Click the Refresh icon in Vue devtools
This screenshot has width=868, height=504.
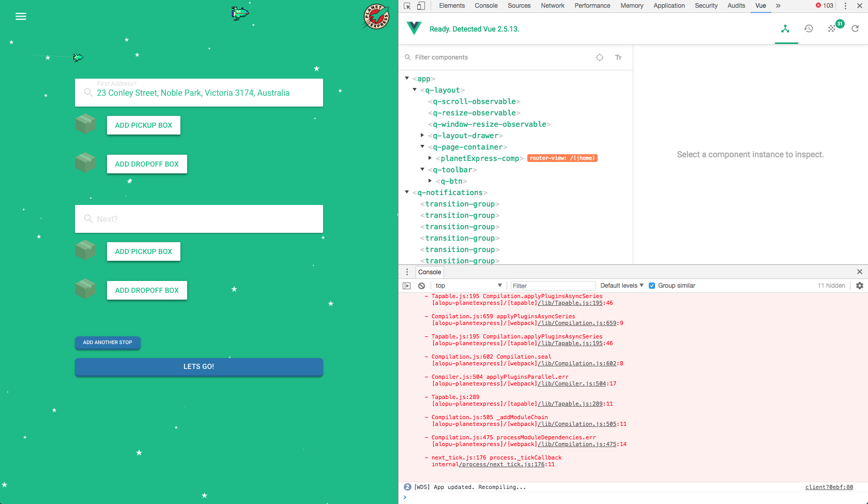pos(855,28)
